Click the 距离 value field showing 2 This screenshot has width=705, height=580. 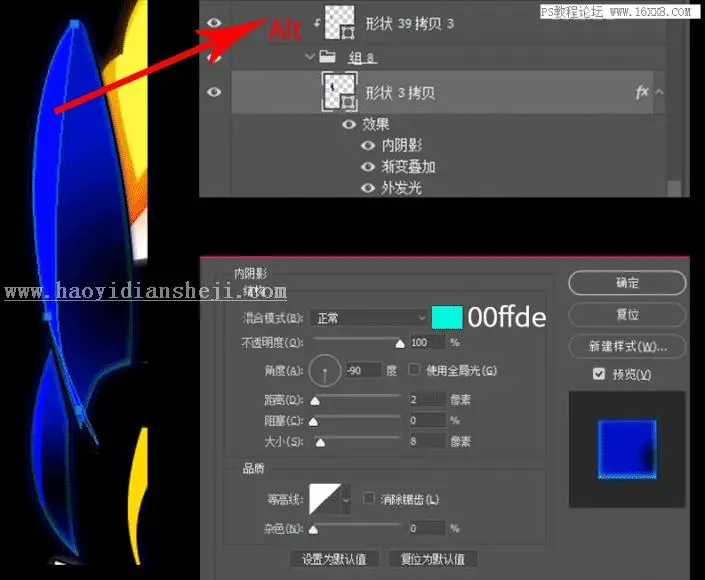(427, 399)
